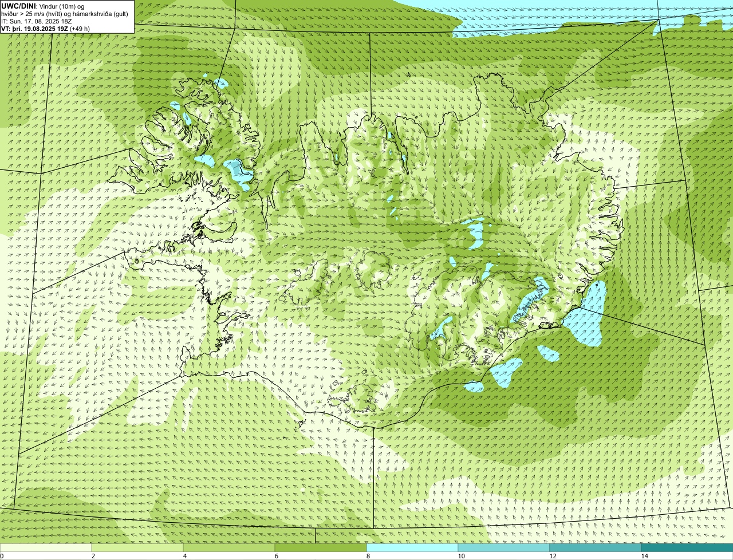Click the 2–4 light green legend swatch
The height and width of the screenshot is (560, 733).
(137, 547)
